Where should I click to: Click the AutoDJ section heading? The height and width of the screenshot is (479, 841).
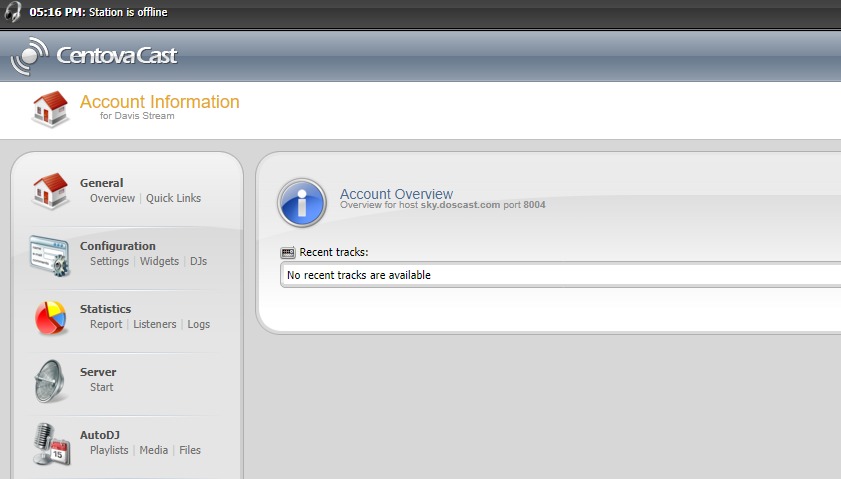click(x=100, y=435)
